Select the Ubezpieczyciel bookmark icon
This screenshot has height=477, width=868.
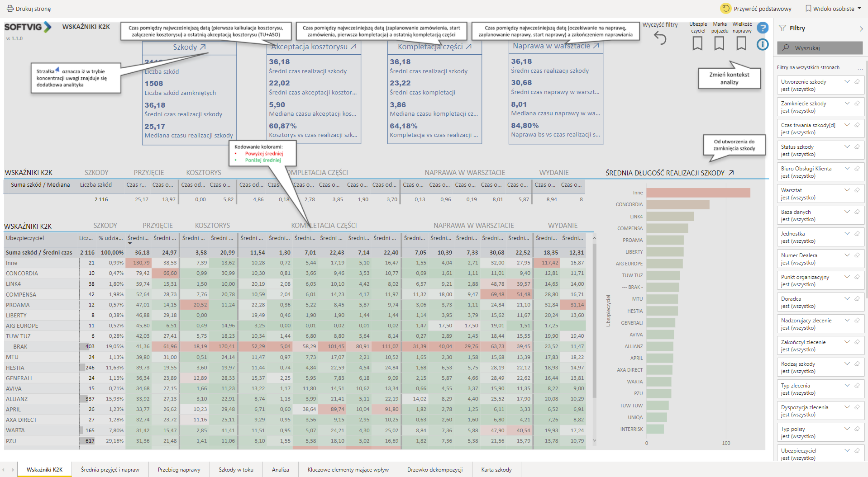pos(697,43)
